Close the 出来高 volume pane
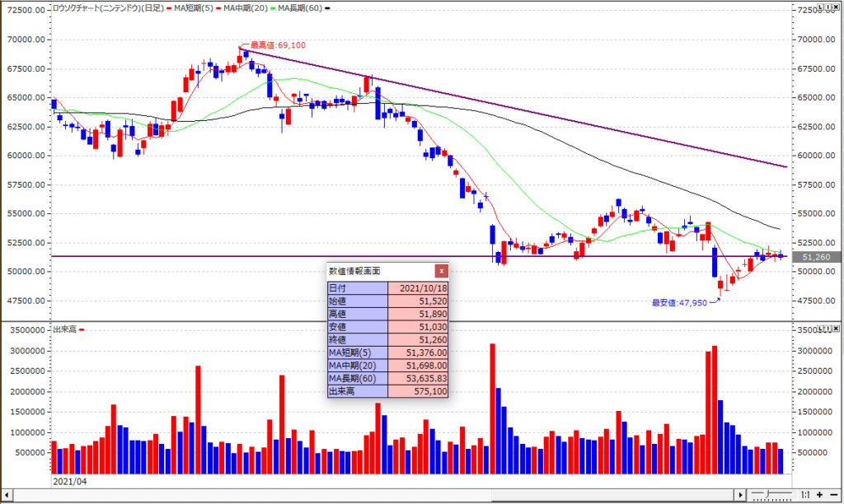 click(837, 329)
